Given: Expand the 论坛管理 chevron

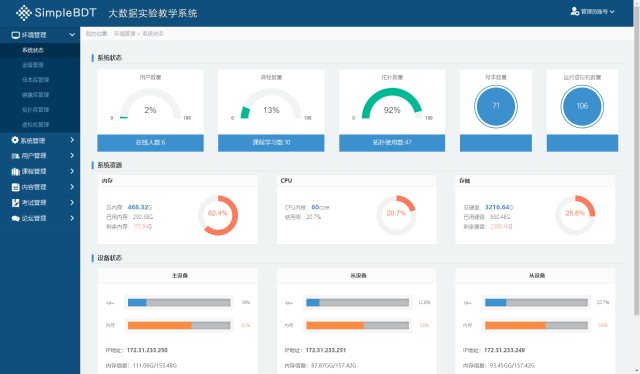Looking at the screenshot, I should pos(72,218).
